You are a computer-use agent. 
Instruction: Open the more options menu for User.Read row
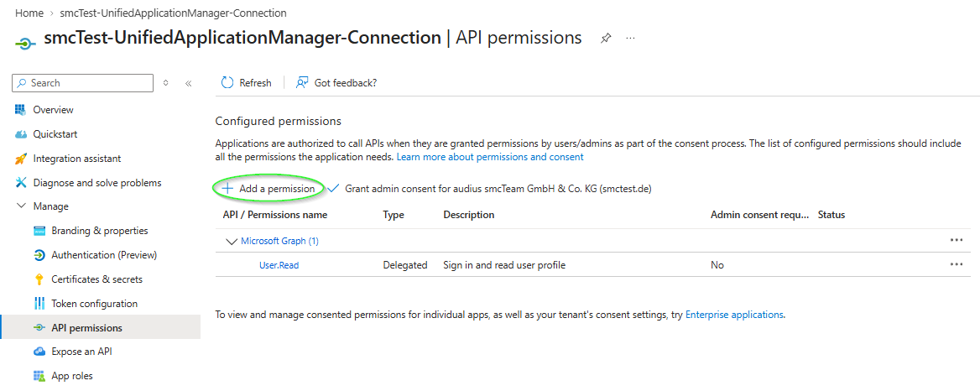pos(957,264)
